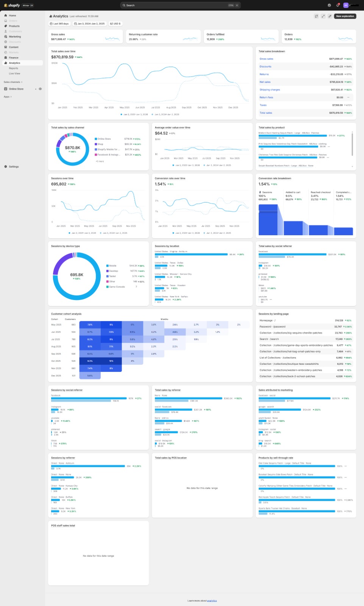Click the pencil edit dashboard icon
364x606 pixels.
pyautogui.click(x=330, y=16)
